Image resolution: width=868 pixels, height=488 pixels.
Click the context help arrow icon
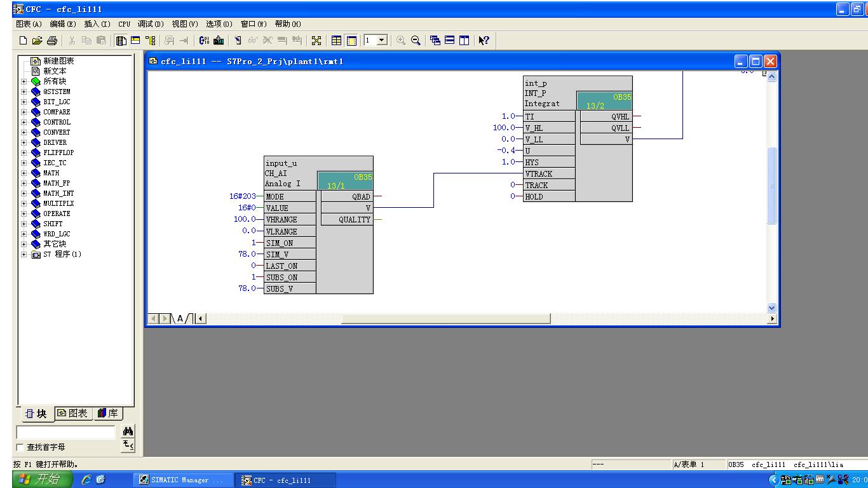484,41
